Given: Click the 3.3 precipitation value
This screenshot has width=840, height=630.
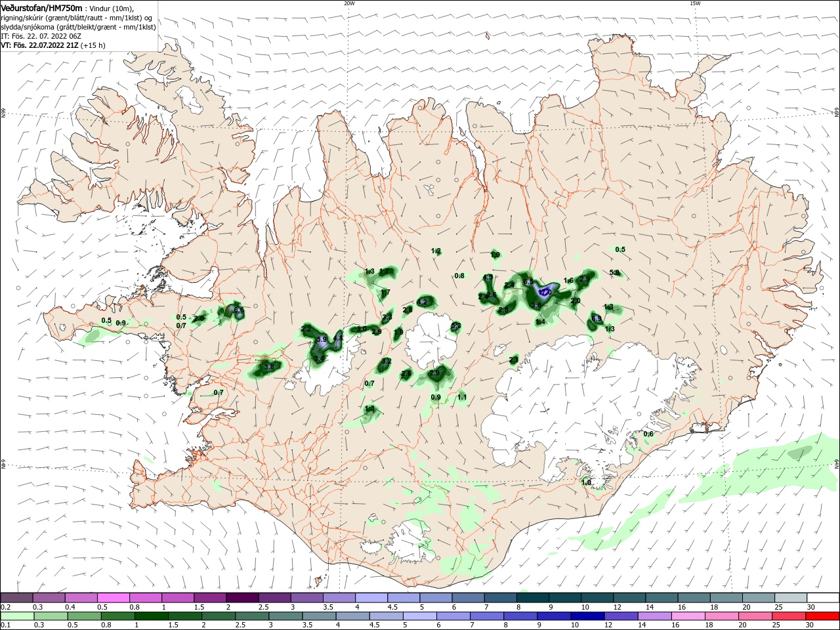Looking at the screenshot, I should (387, 317).
